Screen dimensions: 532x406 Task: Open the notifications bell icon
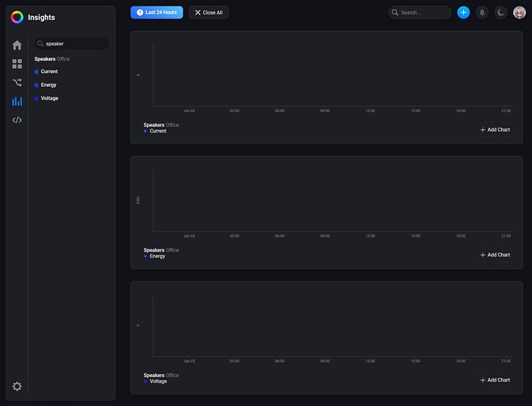pos(482,12)
